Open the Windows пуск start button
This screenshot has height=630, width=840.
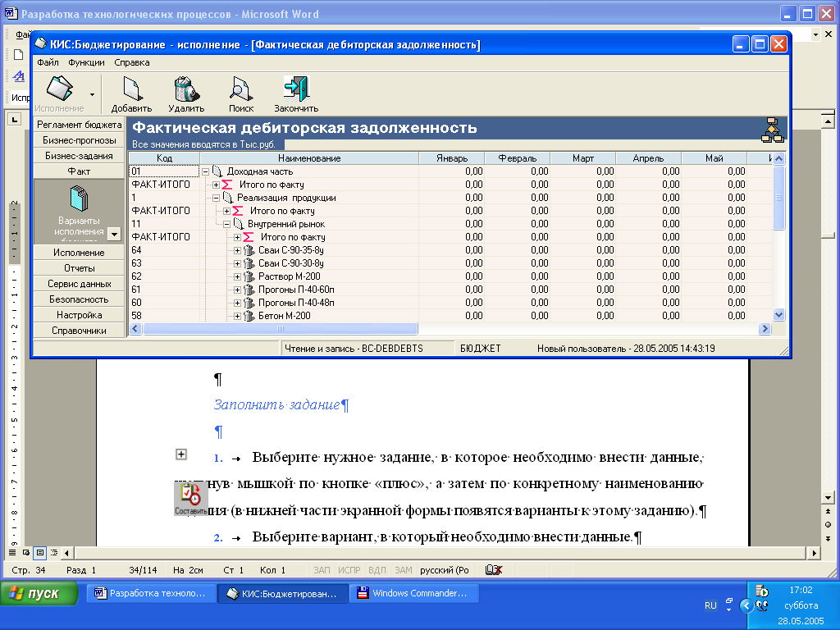pos(39,594)
